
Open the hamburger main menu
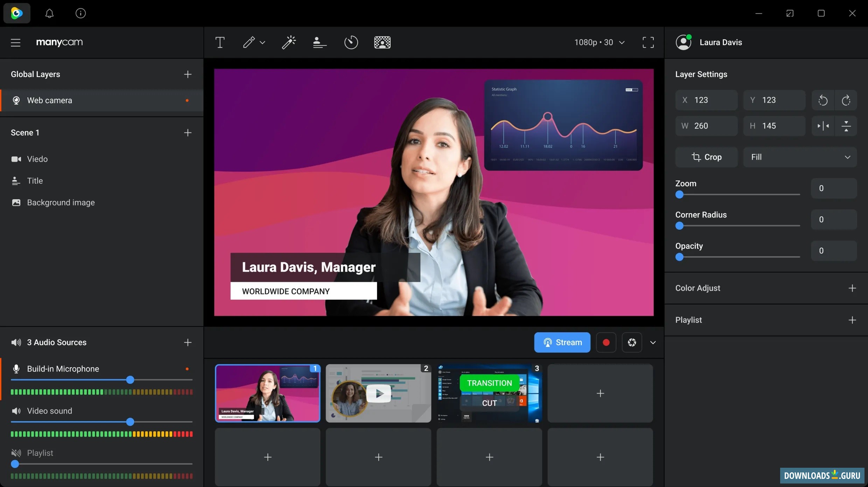[15, 42]
